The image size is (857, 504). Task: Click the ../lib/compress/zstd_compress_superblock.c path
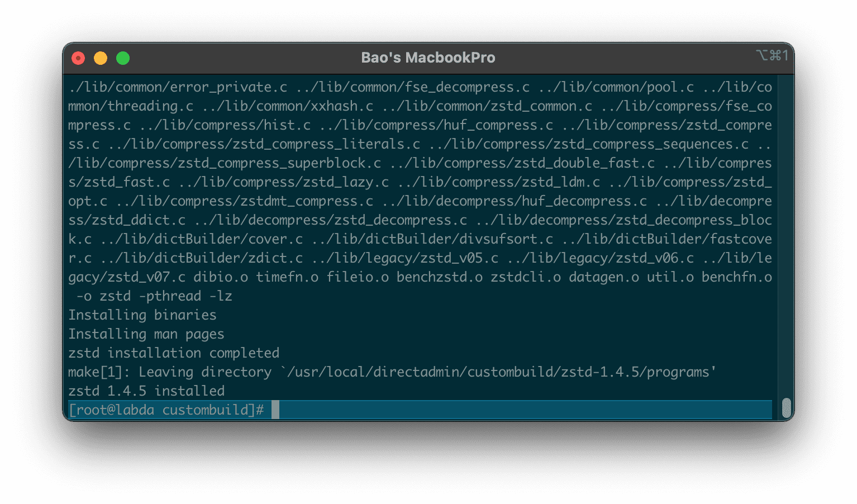point(225,163)
